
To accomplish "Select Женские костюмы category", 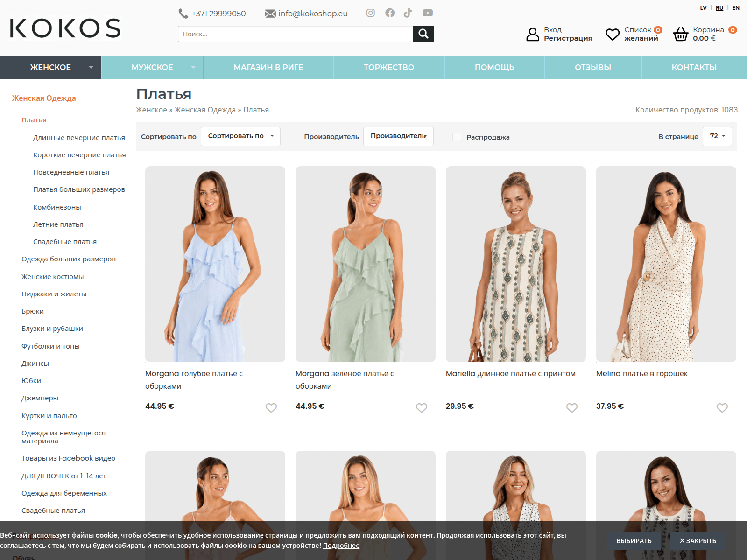I will (52, 277).
